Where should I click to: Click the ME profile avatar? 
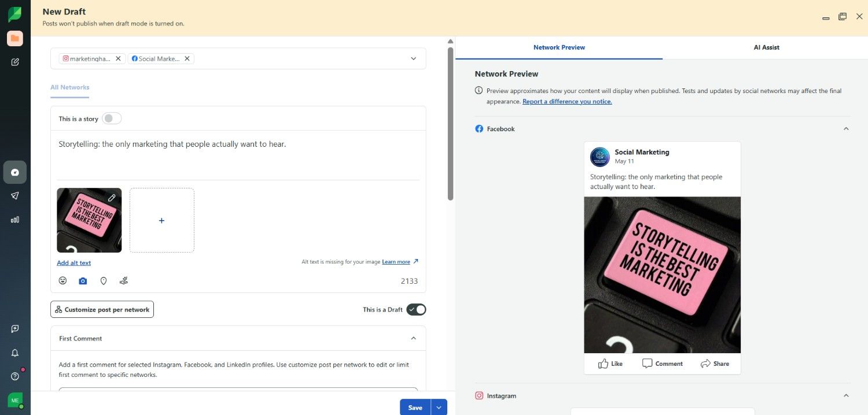coord(15,400)
